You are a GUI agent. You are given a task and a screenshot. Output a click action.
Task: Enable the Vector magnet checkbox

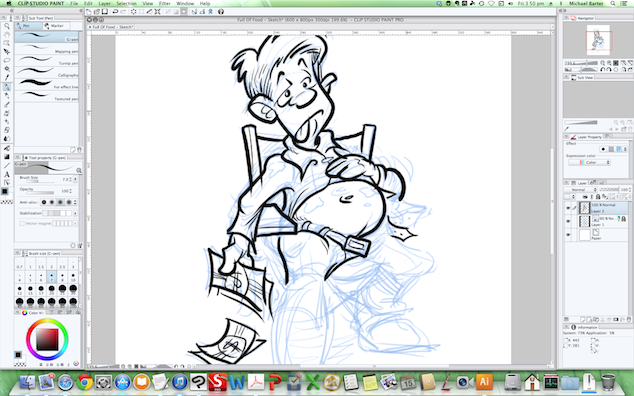[x=22, y=223]
